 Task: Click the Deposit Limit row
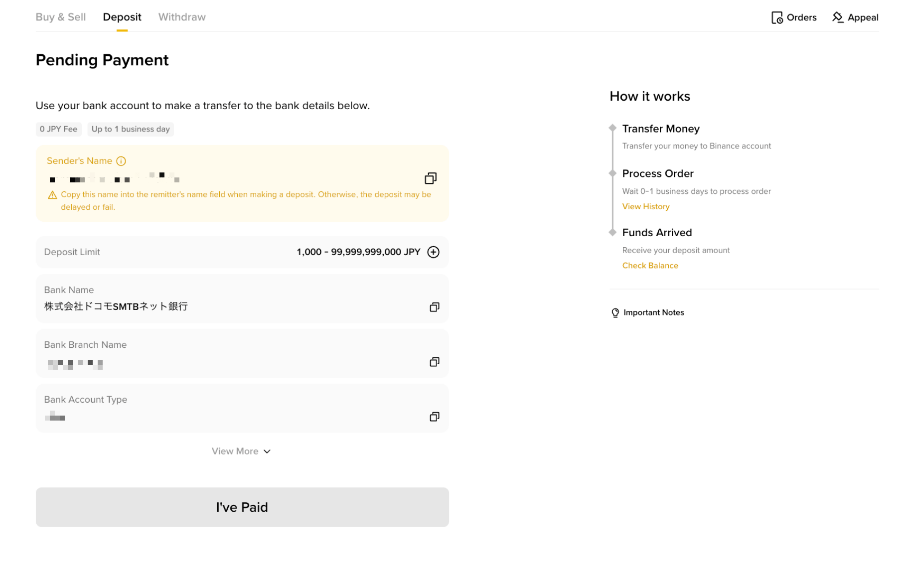[242, 252]
